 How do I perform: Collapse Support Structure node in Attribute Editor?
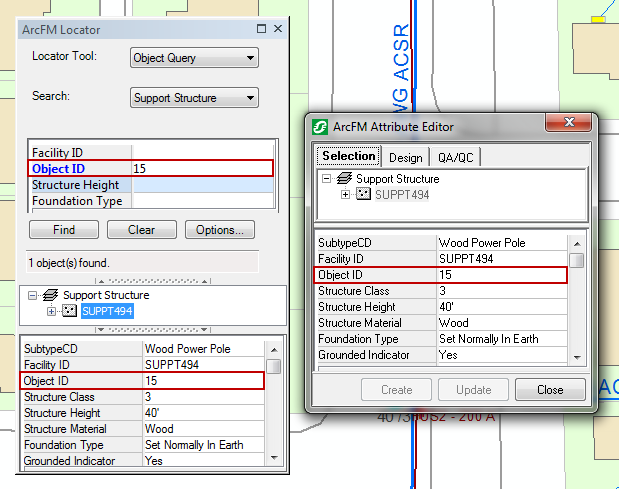(327, 179)
